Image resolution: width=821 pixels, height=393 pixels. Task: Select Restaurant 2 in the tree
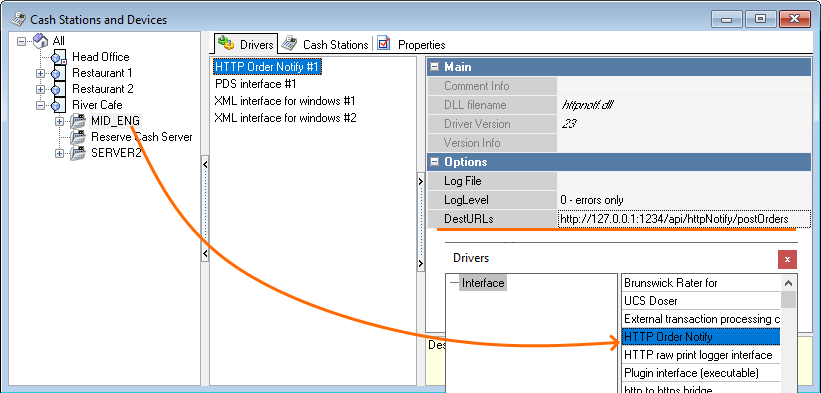coord(103,89)
